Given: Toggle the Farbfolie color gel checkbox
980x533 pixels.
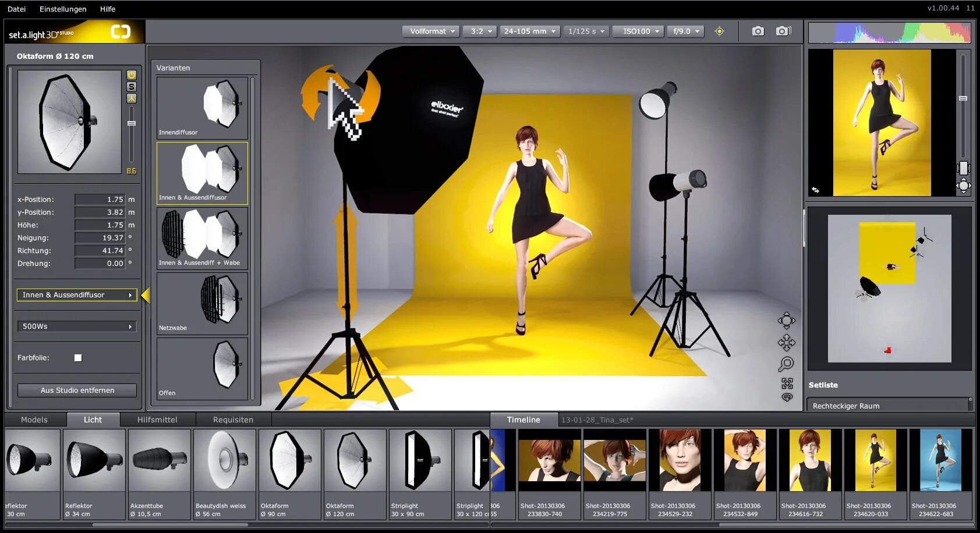Looking at the screenshot, I should 78,358.
